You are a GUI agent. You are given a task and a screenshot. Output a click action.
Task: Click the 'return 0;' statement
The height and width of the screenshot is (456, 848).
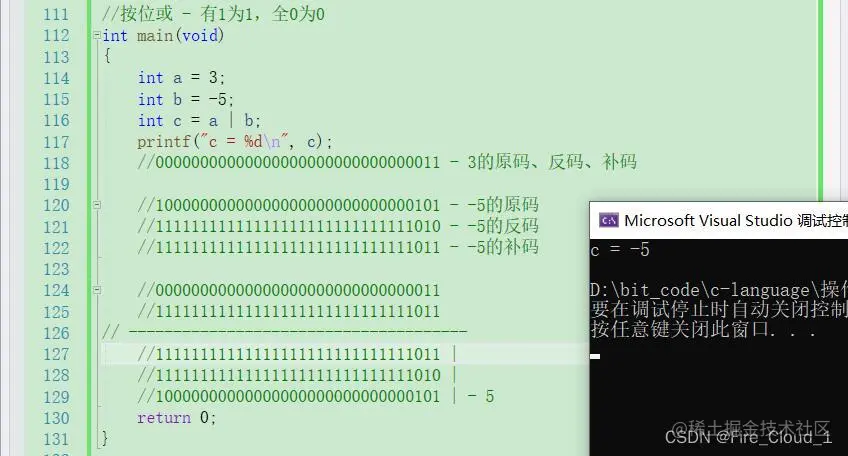point(176,418)
